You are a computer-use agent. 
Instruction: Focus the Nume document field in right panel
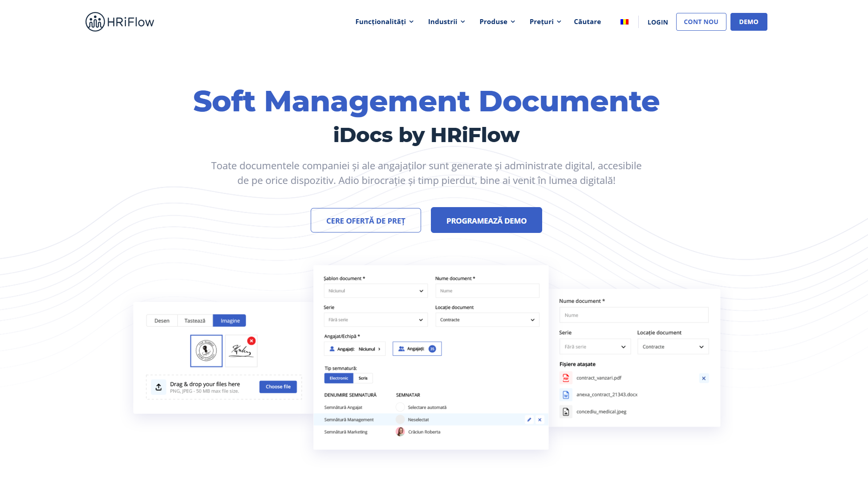click(634, 315)
